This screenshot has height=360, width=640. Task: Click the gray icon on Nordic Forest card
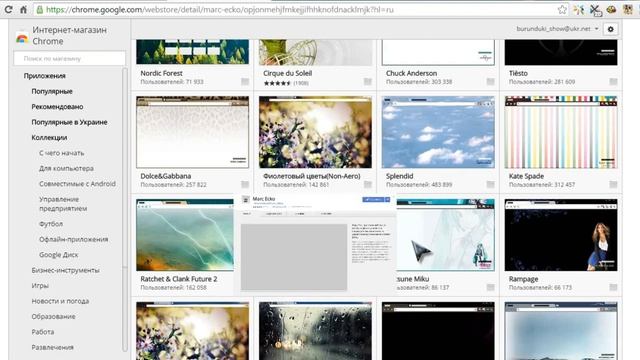point(245,82)
